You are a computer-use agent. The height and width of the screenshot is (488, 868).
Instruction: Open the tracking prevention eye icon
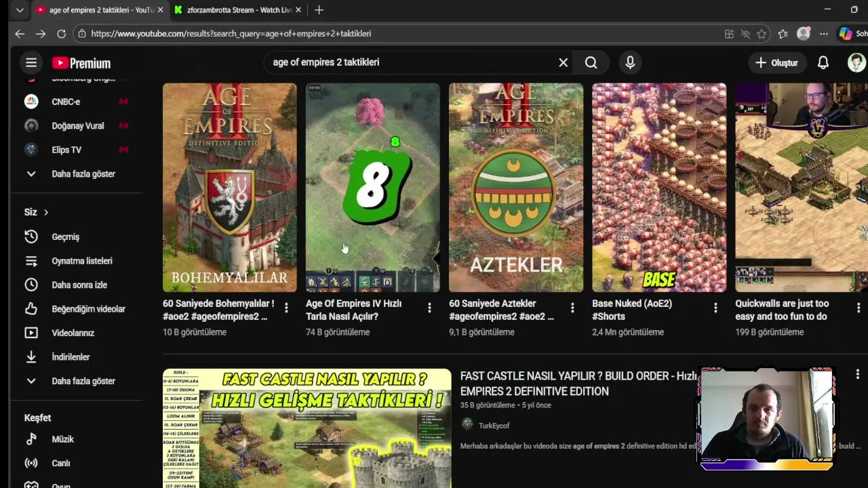tap(745, 34)
